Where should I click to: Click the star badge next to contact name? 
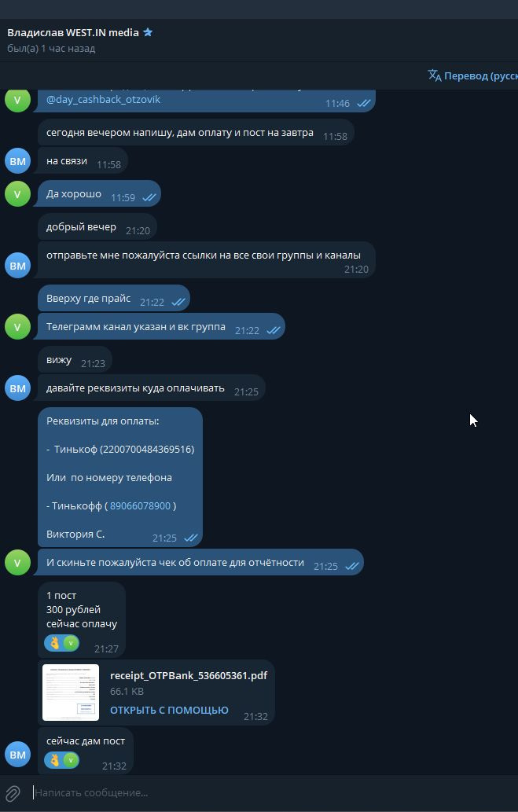click(x=148, y=33)
